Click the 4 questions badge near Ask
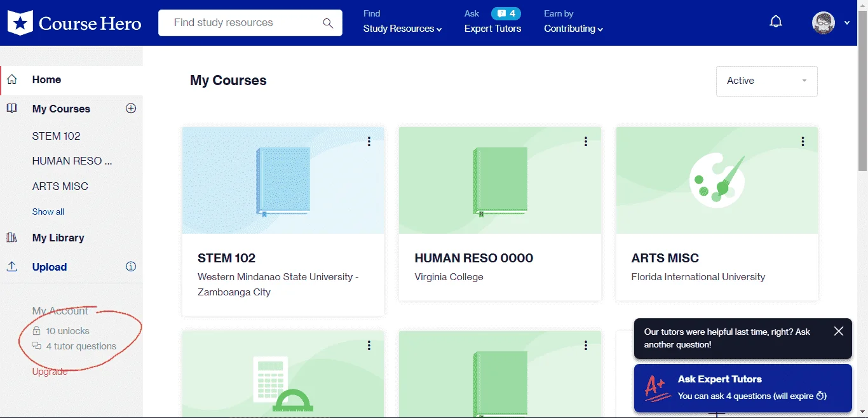 coord(506,13)
